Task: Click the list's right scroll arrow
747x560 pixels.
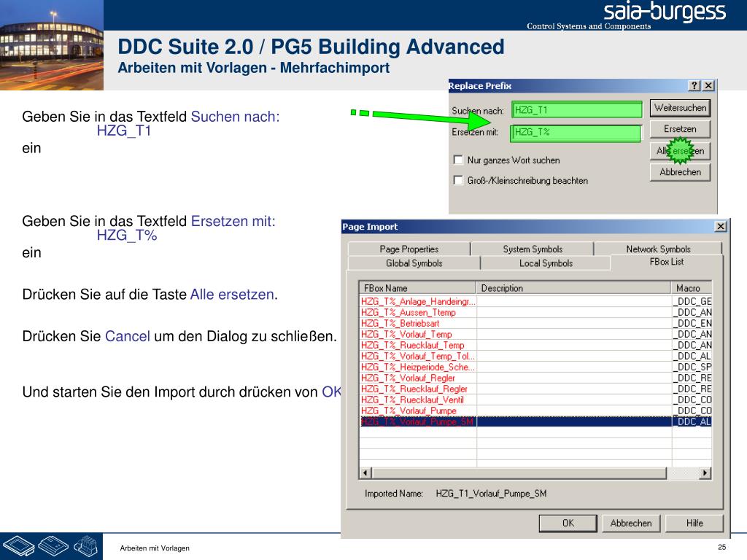Action: (x=705, y=472)
